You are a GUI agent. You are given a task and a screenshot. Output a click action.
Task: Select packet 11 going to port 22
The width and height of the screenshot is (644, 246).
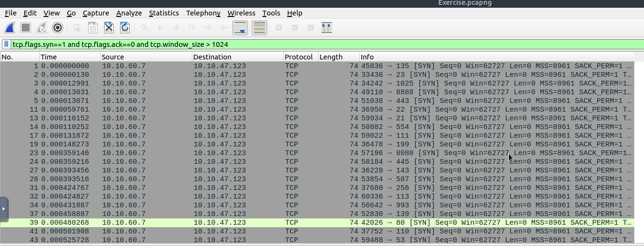coord(316,110)
